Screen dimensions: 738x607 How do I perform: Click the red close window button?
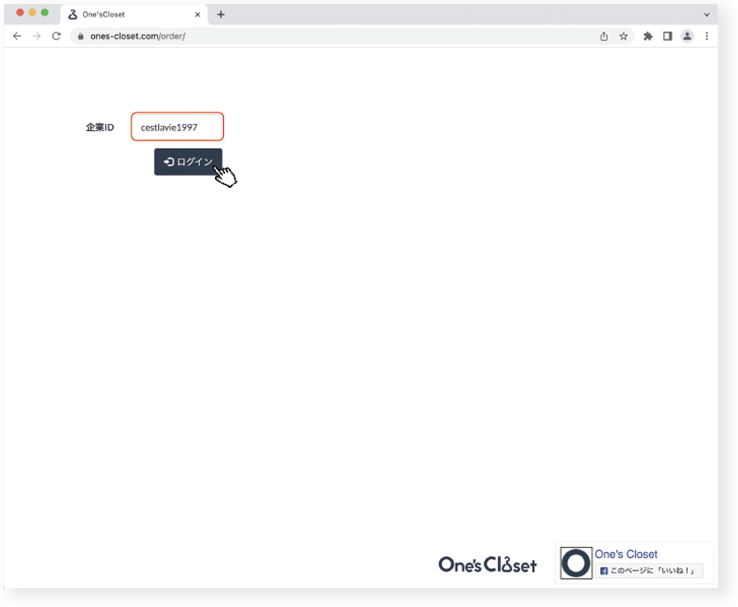click(x=20, y=13)
